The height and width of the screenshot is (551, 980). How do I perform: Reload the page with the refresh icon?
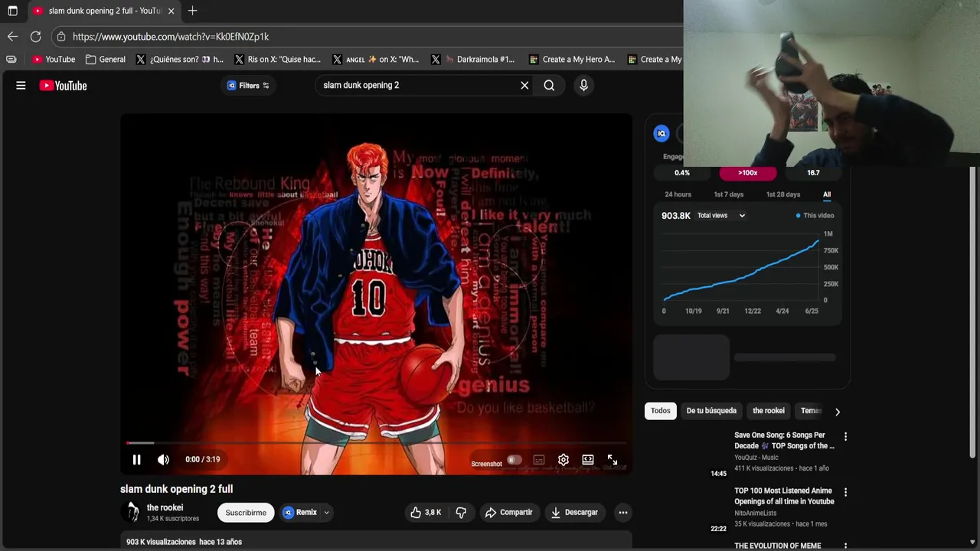coord(35,37)
